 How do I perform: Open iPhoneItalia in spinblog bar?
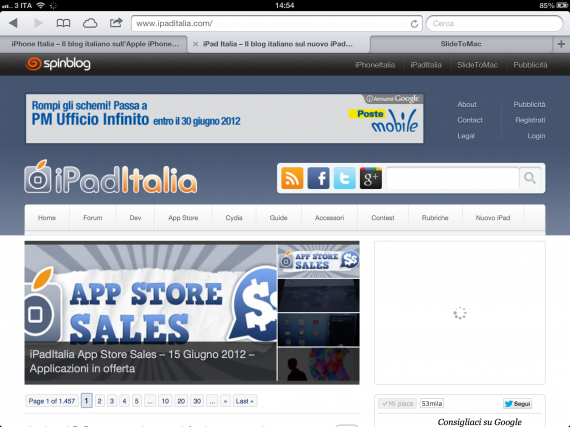(x=375, y=65)
